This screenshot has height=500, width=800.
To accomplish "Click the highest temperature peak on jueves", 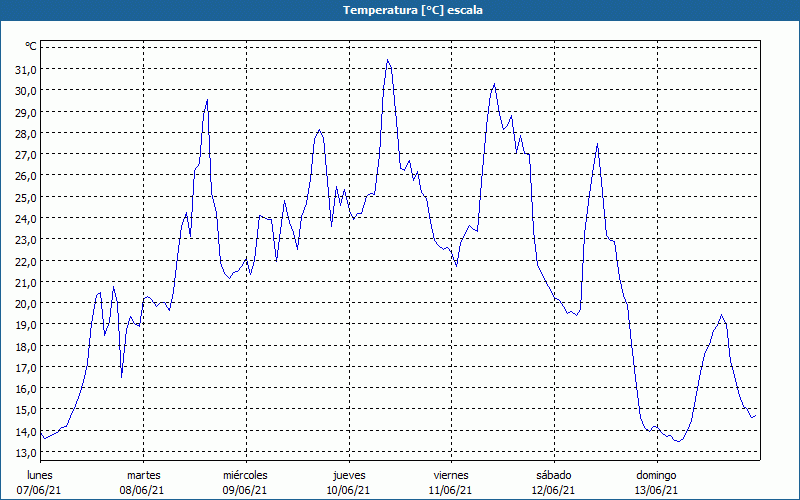I will (388, 60).
